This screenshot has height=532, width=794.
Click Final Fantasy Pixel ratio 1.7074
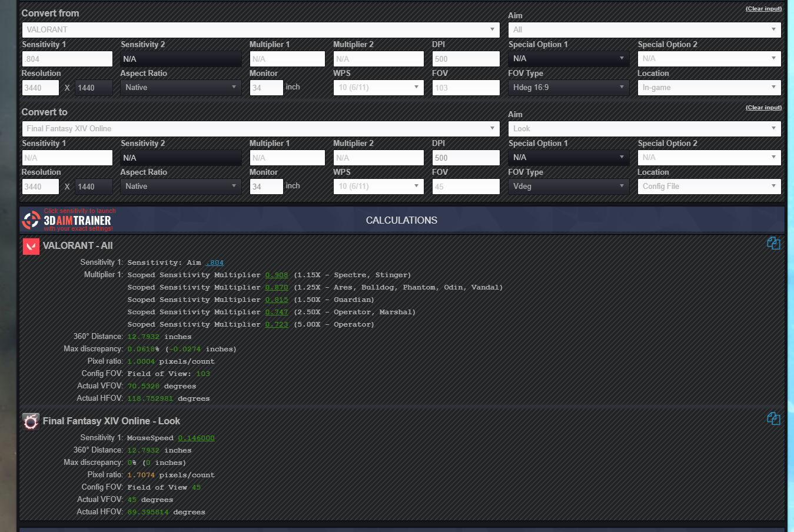click(141, 475)
